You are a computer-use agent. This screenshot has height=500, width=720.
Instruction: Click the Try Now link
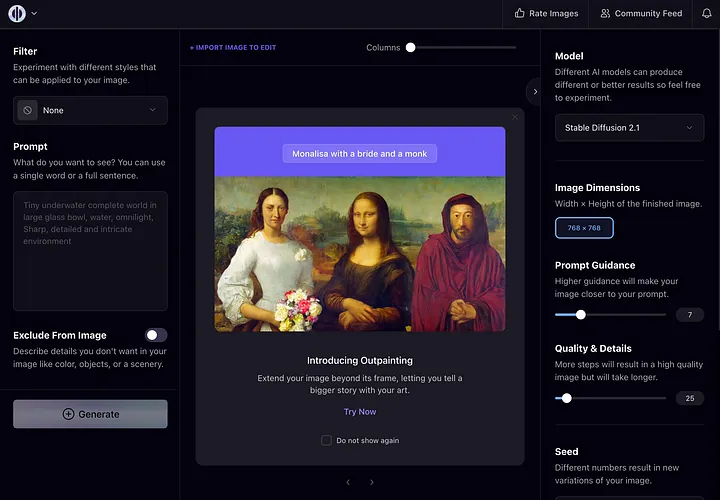(360, 412)
